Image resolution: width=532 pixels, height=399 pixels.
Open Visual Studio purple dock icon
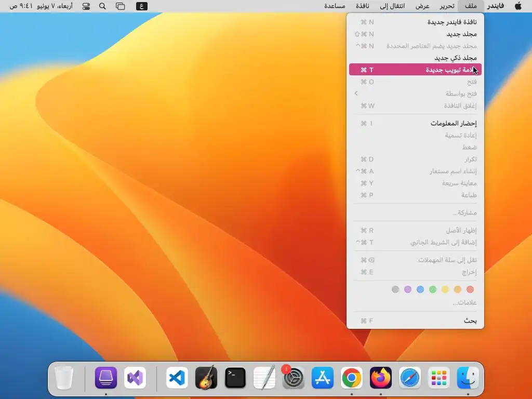click(x=135, y=378)
